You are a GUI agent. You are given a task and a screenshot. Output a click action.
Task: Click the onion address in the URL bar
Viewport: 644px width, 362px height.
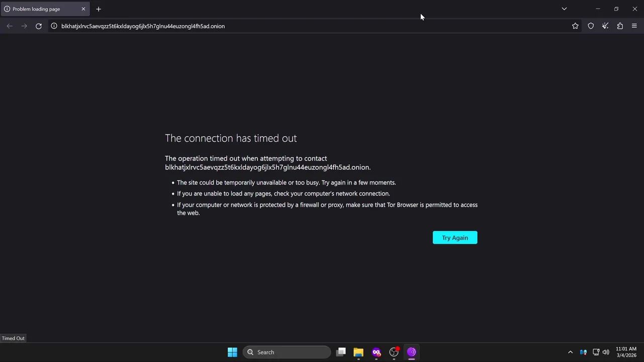[x=143, y=26]
